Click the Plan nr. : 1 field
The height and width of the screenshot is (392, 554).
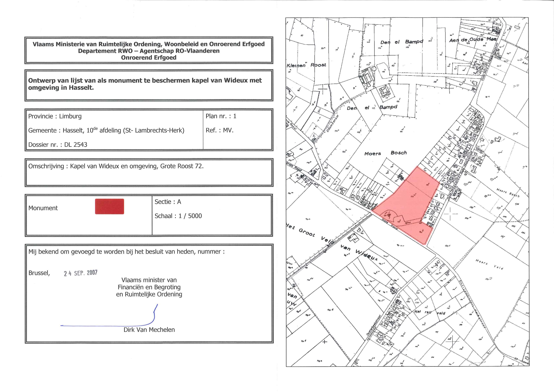pyautogui.click(x=221, y=116)
